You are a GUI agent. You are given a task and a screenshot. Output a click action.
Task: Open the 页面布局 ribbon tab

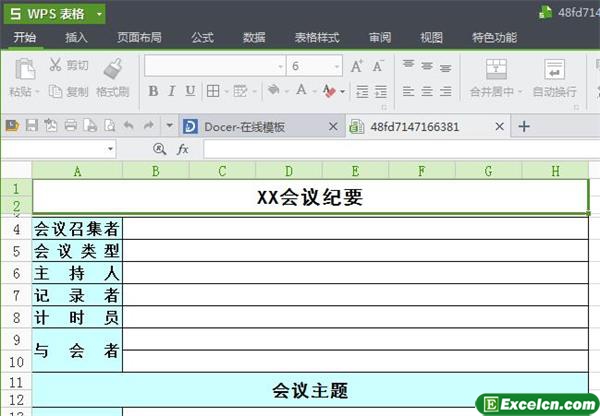pos(139,38)
